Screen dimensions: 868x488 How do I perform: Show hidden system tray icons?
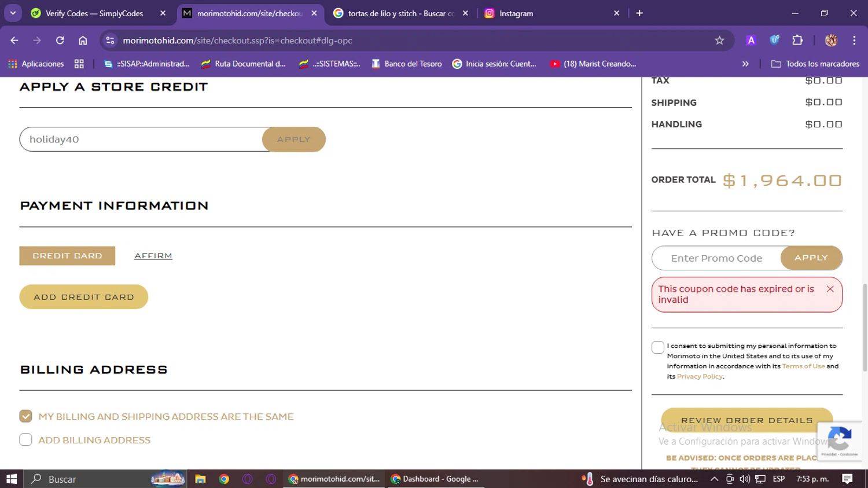(714, 479)
